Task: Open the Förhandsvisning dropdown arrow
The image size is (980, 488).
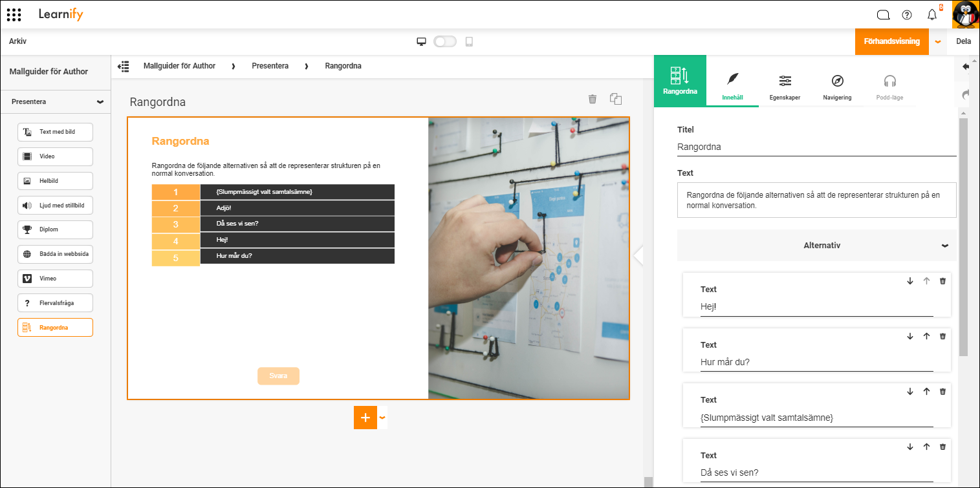Action: (938, 41)
